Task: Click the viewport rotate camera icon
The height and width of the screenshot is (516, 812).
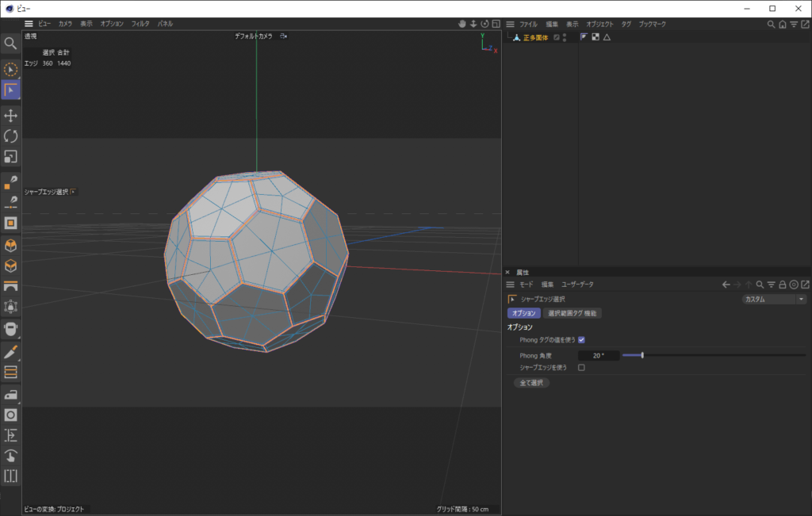Action: pyautogui.click(x=485, y=24)
